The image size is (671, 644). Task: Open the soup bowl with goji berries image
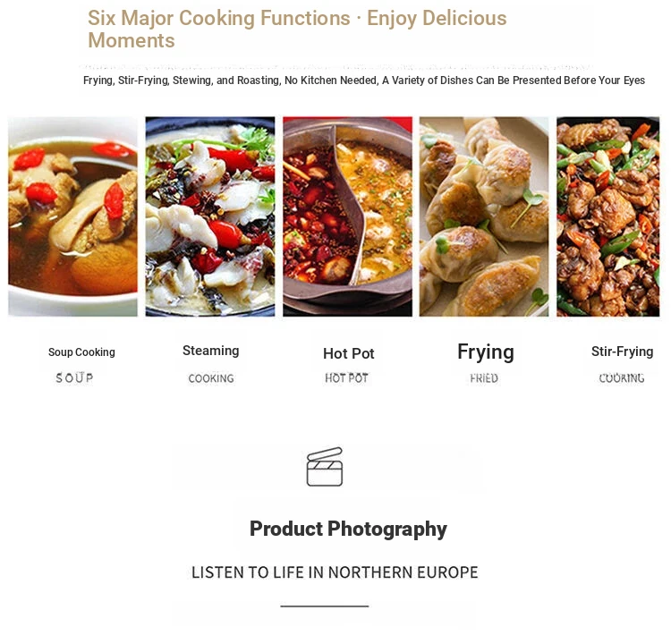[72, 216]
